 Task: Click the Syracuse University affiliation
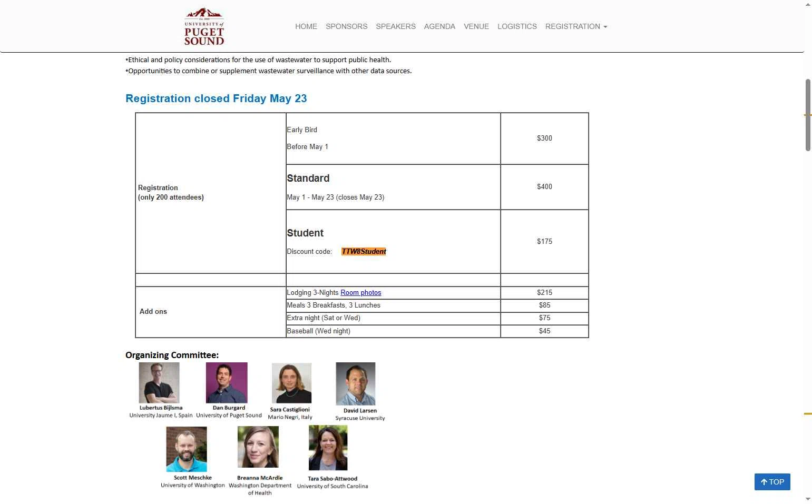[360, 418]
